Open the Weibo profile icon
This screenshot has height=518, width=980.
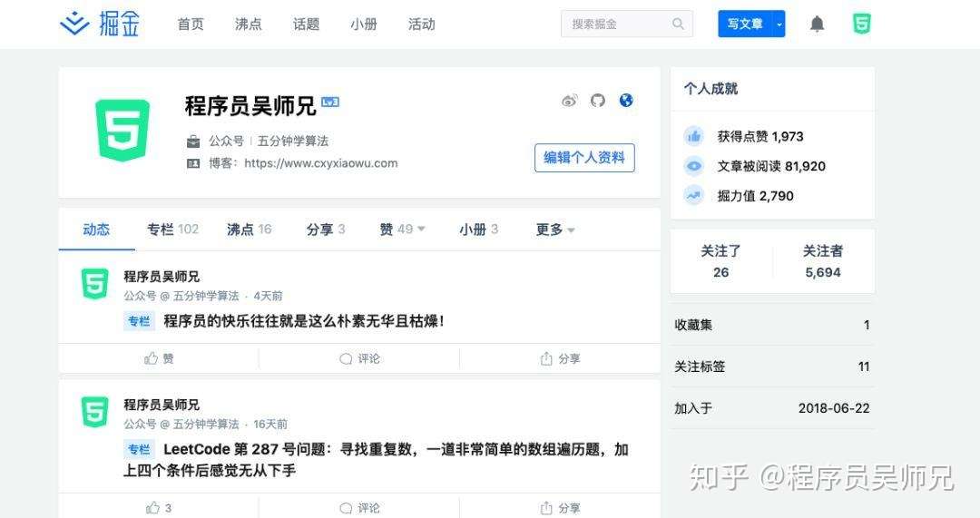coord(569,101)
